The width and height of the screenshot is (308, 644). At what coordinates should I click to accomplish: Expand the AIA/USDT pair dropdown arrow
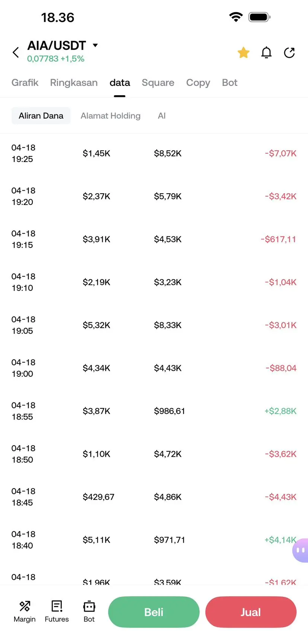tap(95, 45)
